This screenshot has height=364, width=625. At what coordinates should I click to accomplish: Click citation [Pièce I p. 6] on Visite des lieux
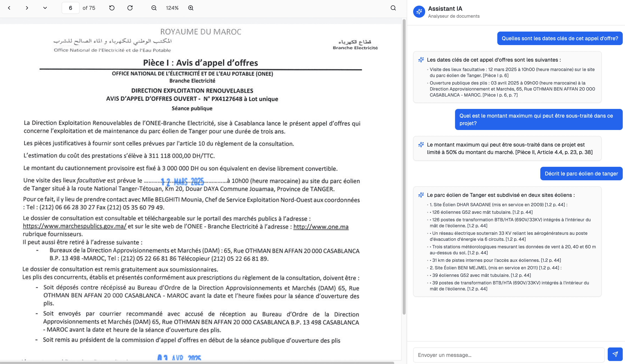click(x=496, y=76)
